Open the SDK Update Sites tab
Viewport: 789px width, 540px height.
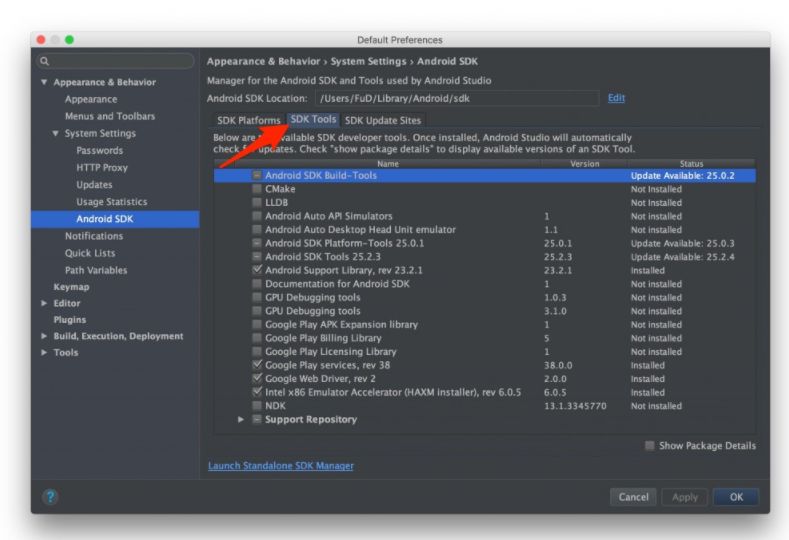382,120
